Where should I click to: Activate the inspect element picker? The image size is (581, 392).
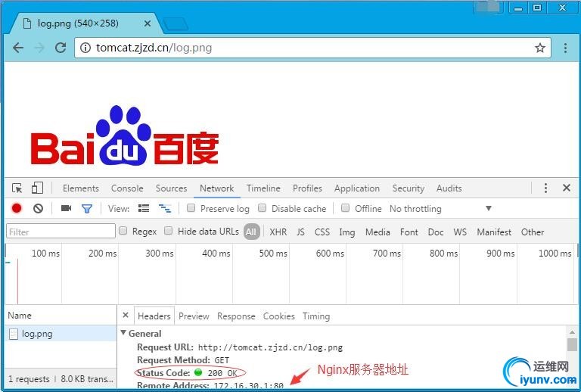(x=17, y=188)
